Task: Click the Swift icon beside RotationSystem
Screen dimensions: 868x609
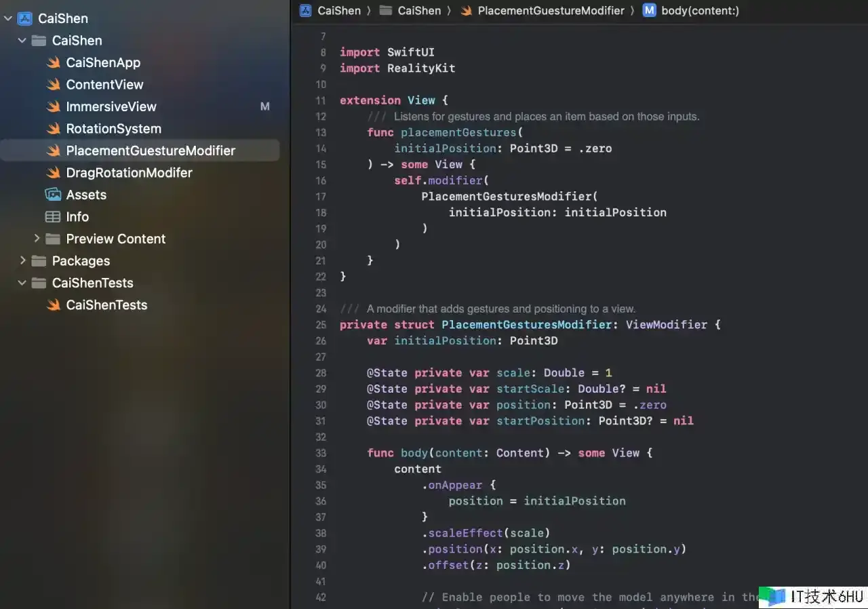Action: tap(53, 129)
